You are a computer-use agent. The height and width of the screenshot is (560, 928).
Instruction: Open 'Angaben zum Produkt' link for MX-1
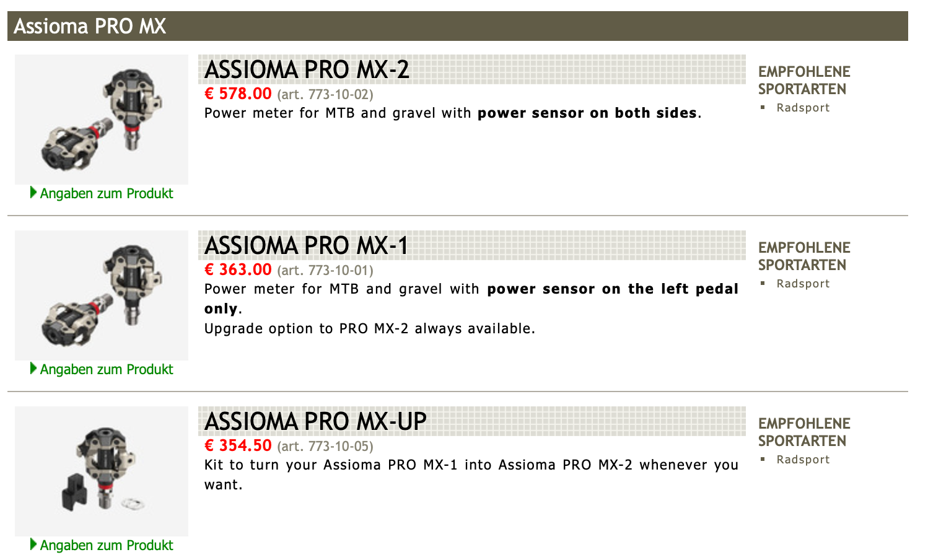(107, 369)
